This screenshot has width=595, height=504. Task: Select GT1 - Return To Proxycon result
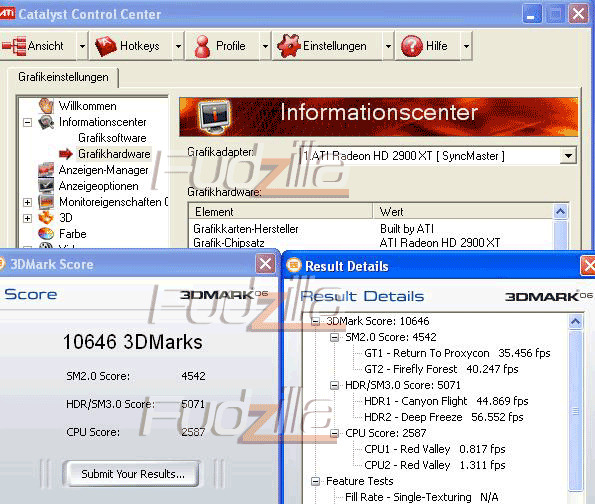coord(457,353)
